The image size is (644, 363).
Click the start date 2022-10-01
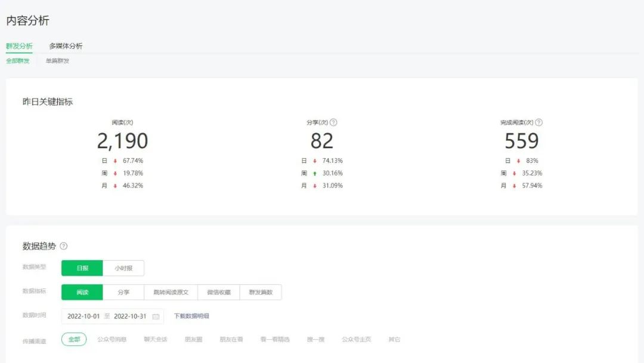[x=83, y=316]
